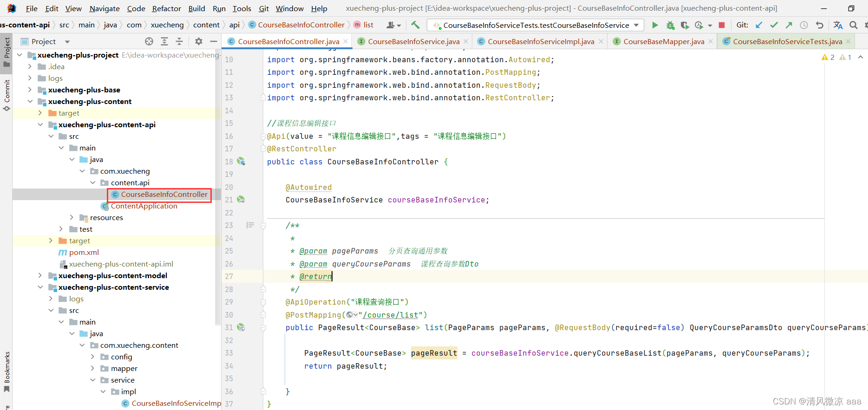Open Search Everywhere magnifier
Viewport: 868px width, 410px height.
coord(854,25)
